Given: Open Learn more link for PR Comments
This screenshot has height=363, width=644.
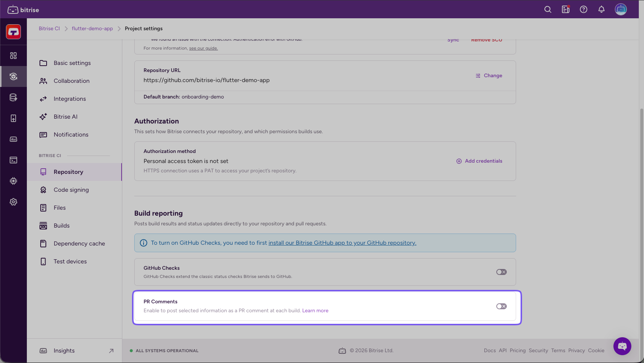Looking at the screenshot, I should (315, 311).
